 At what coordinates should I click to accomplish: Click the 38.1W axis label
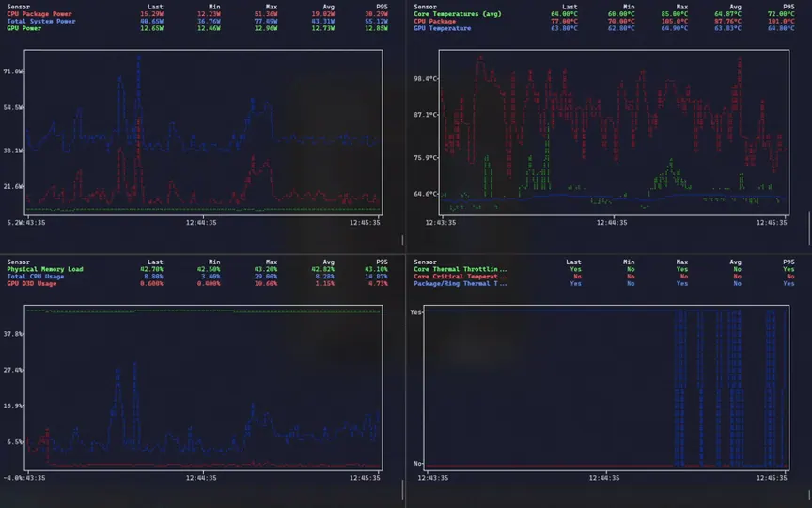(13, 151)
